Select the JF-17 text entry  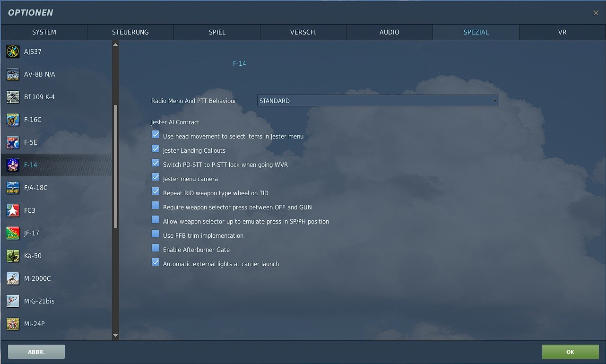click(x=32, y=233)
